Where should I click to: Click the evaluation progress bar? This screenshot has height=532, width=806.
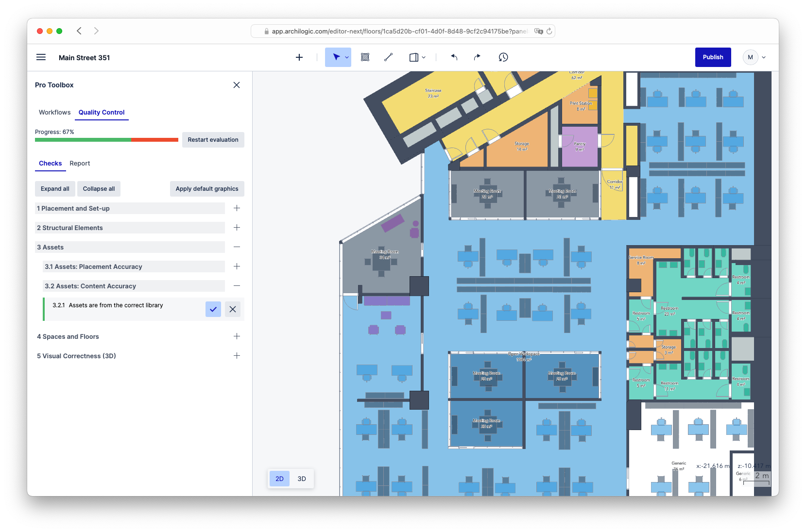[106, 140]
